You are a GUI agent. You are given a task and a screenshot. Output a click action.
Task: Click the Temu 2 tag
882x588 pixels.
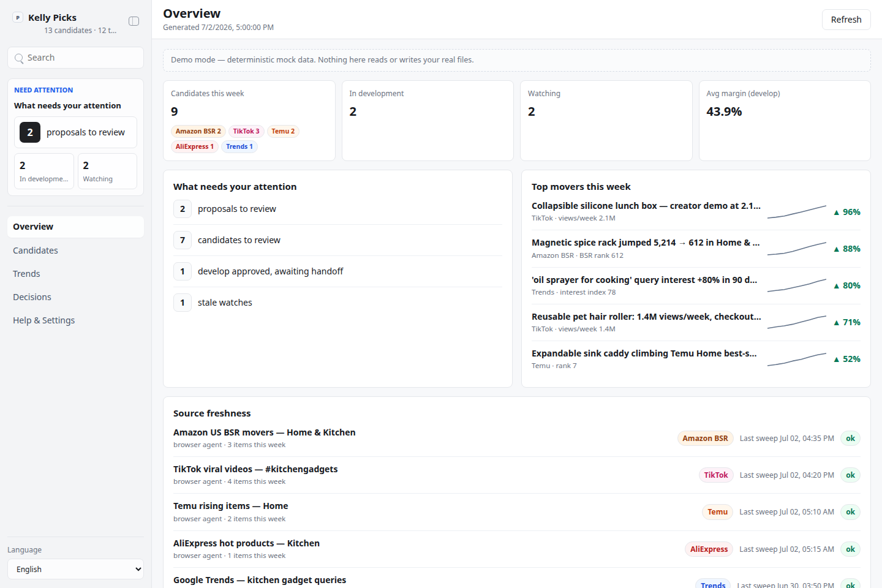coord(283,131)
